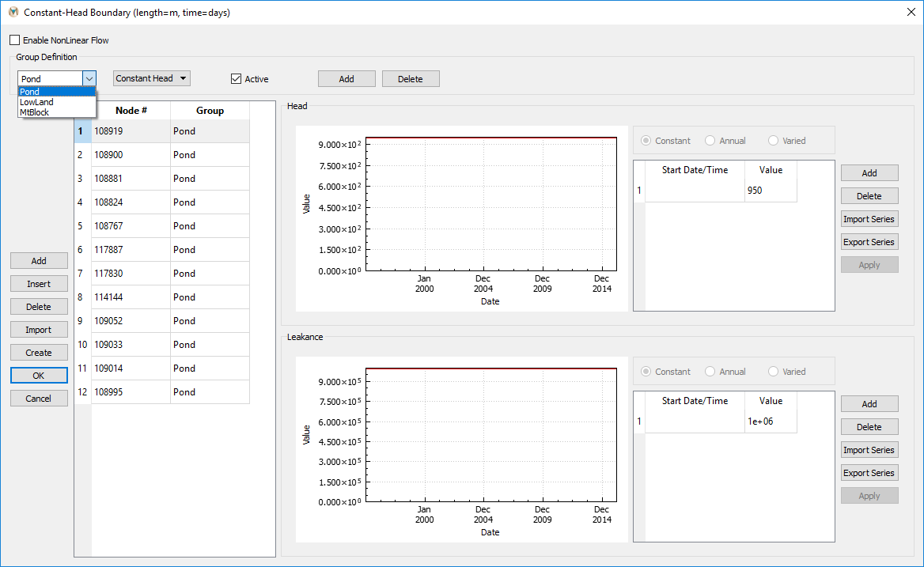Click the Import button for nodes
This screenshot has width=924, height=567.
point(39,330)
